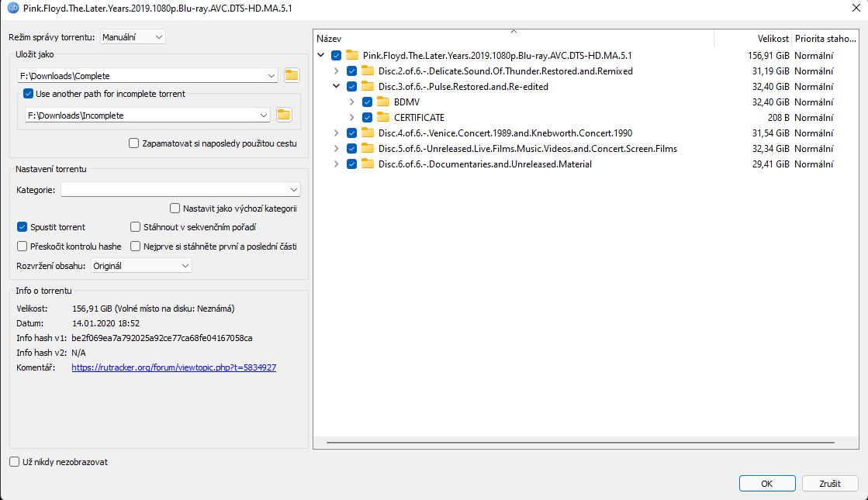This screenshot has height=500, width=868.
Task: Select Disc.4.of.6 Venice Concert row name
Action: [506, 133]
